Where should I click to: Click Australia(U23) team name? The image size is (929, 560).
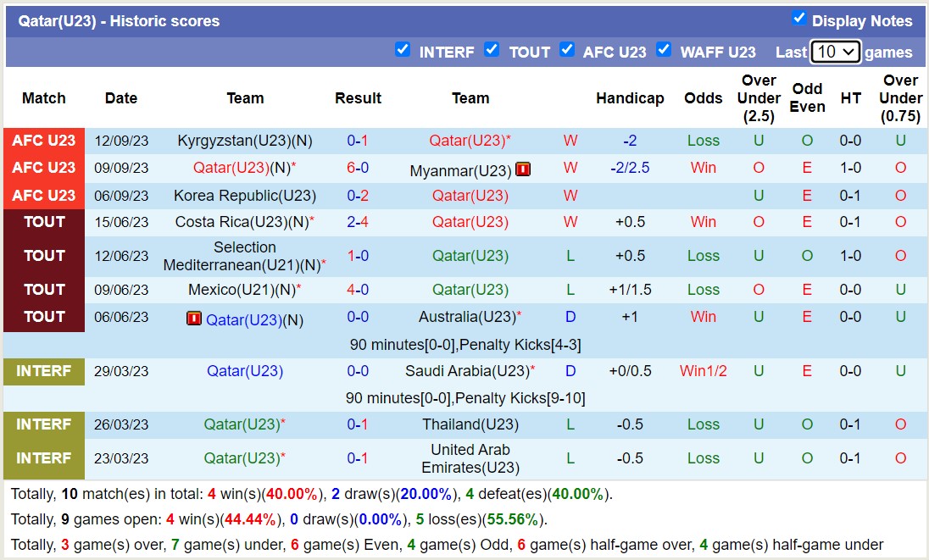[466, 317]
